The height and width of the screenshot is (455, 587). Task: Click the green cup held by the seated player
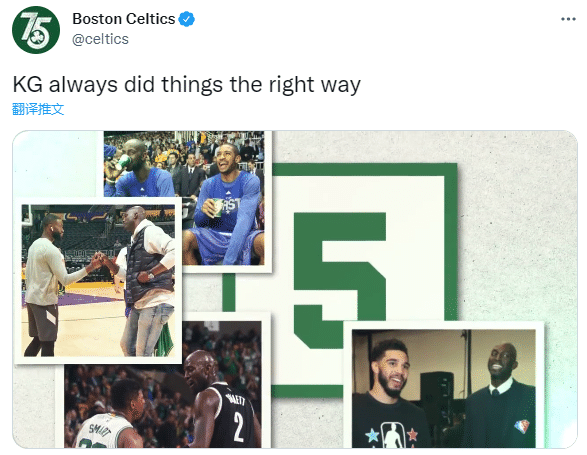pos(217,207)
